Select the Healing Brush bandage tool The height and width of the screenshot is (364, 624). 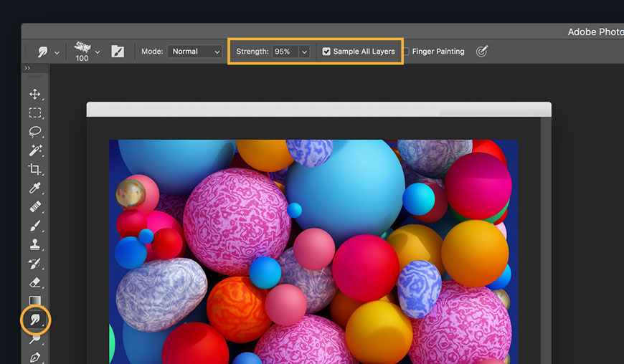click(x=35, y=206)
